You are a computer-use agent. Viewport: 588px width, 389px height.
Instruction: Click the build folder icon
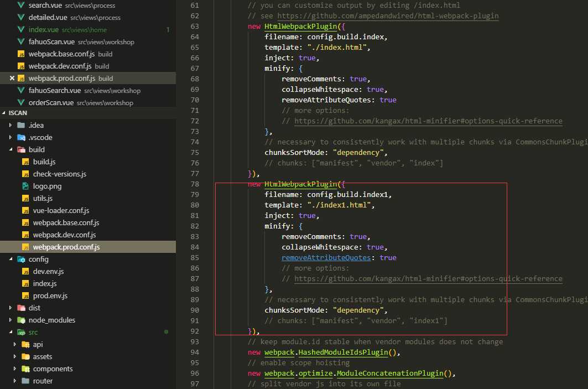pos(21,149)
